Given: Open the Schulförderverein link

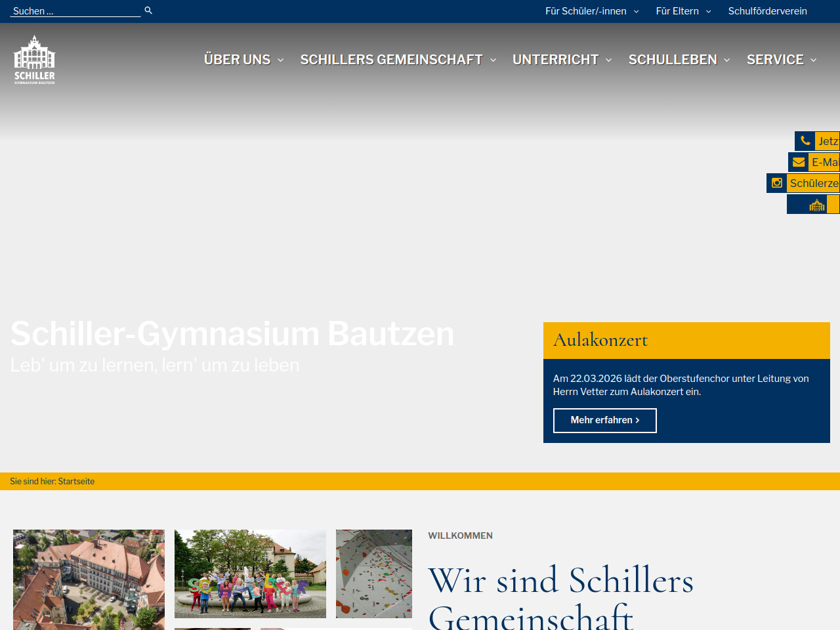Looking at the screenshot, I should pyautogui.click(x=767, y=11).
